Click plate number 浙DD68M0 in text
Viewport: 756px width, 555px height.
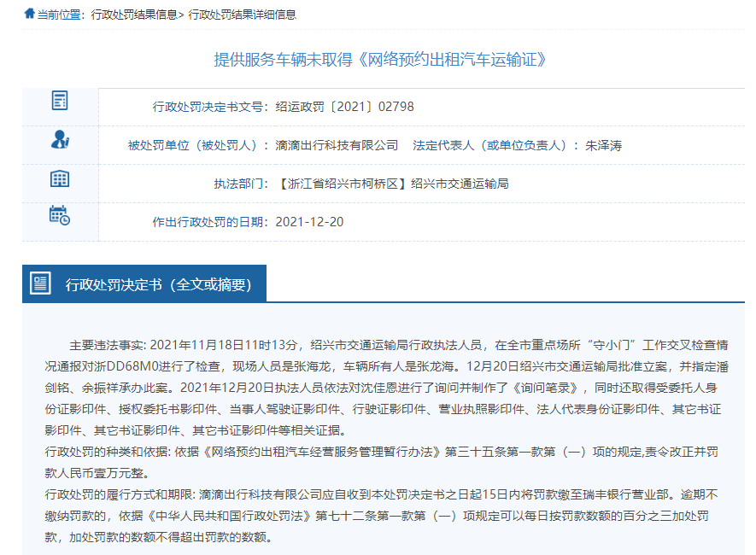126,366
